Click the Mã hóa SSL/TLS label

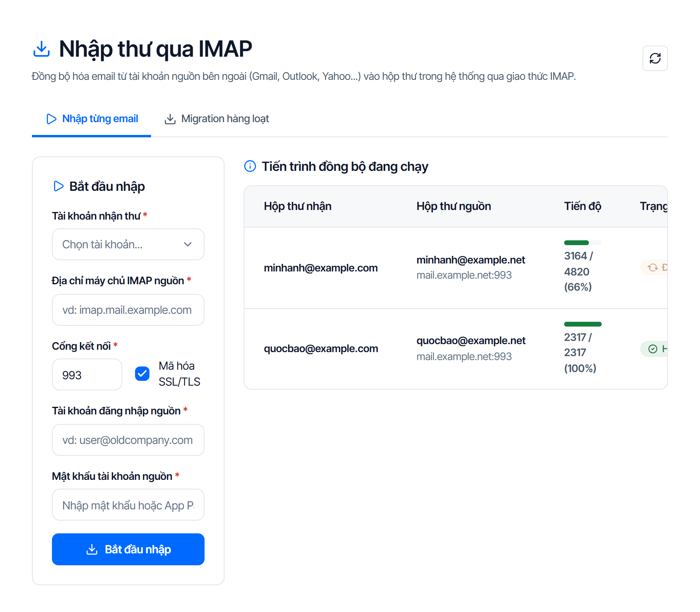tap(179, 374)
